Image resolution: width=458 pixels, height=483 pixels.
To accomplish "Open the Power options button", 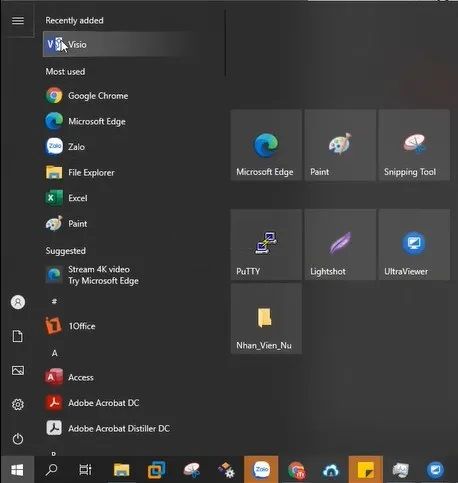I will [x=18, y=439].
